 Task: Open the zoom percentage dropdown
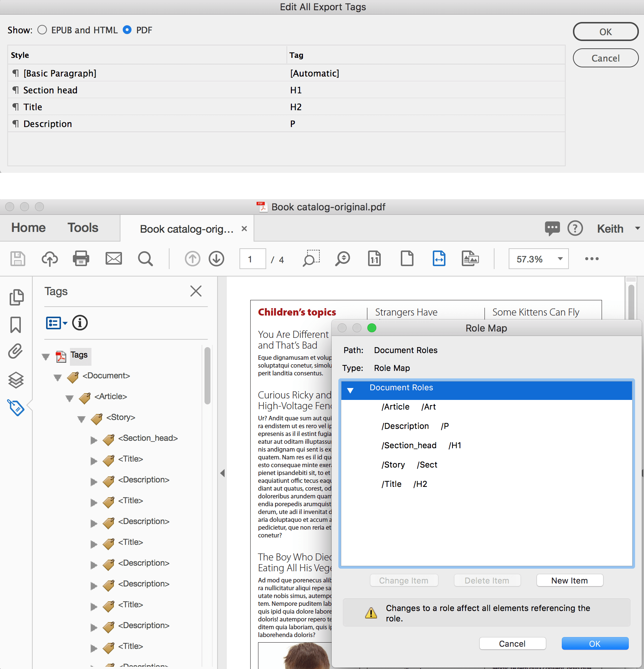(x=560, y=258)
